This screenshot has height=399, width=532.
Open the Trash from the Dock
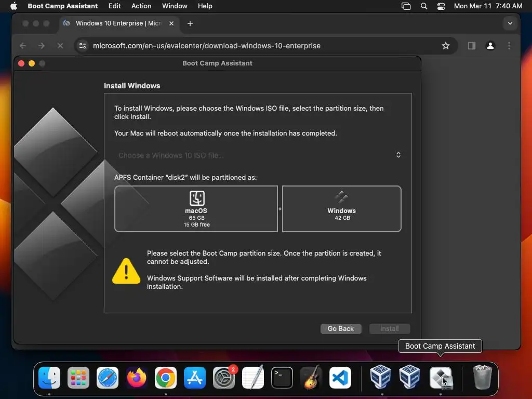point(482,377)
